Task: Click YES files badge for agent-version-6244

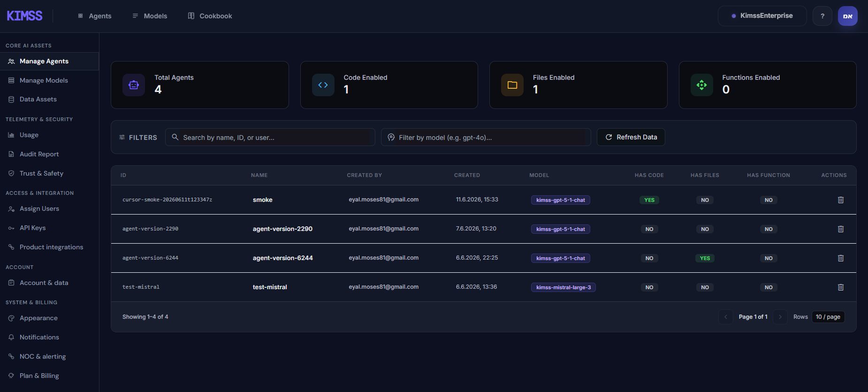Action: (705, 258)
